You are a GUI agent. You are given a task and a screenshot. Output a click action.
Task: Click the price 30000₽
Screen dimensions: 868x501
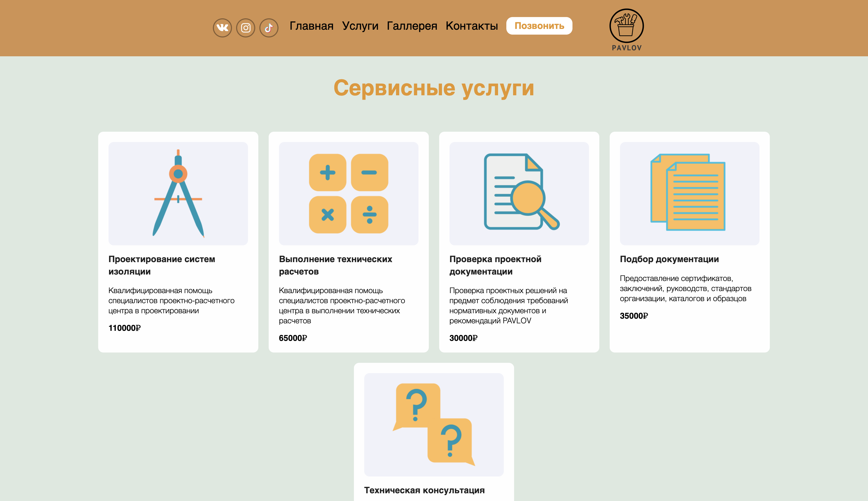pyautogui.click(x=464, y=338)
